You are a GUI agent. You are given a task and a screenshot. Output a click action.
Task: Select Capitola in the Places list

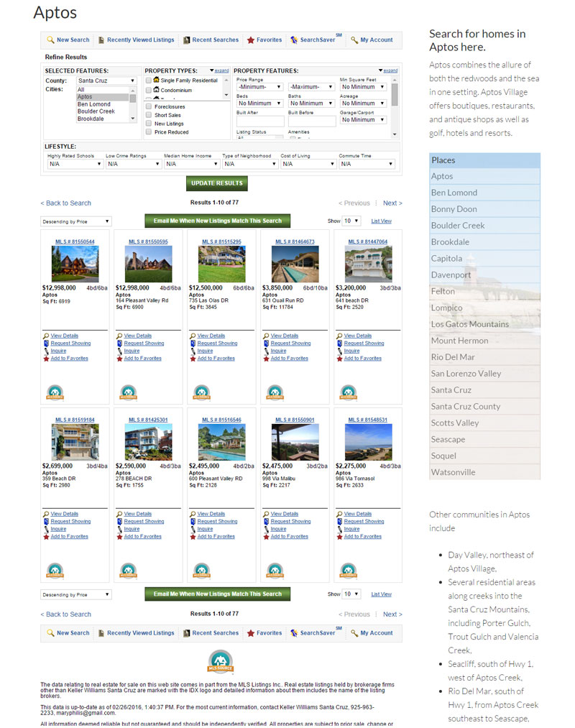447,259
